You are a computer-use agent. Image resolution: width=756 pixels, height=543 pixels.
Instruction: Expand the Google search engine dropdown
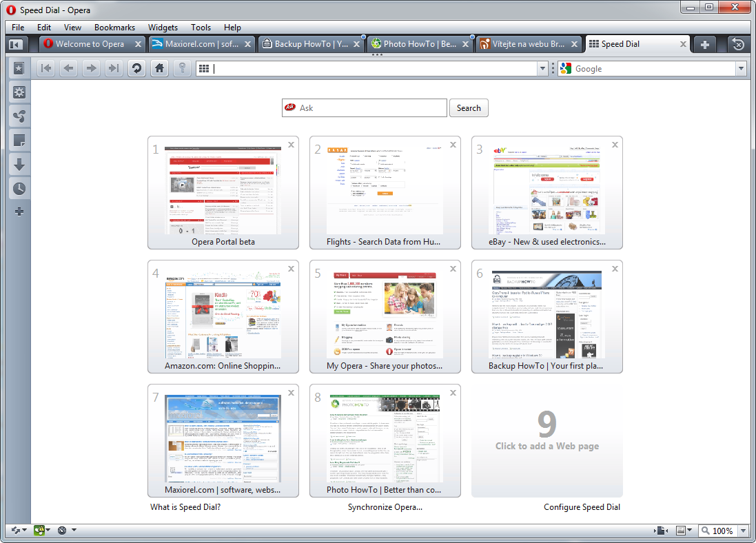point(742,69)
